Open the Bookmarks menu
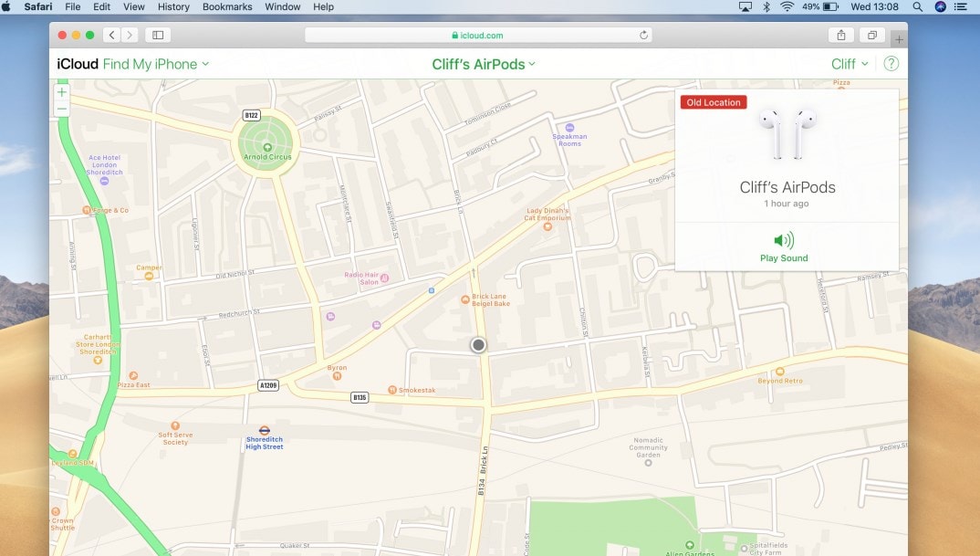The height and width of the screenshot is (556, 980). tap(227, 7)
